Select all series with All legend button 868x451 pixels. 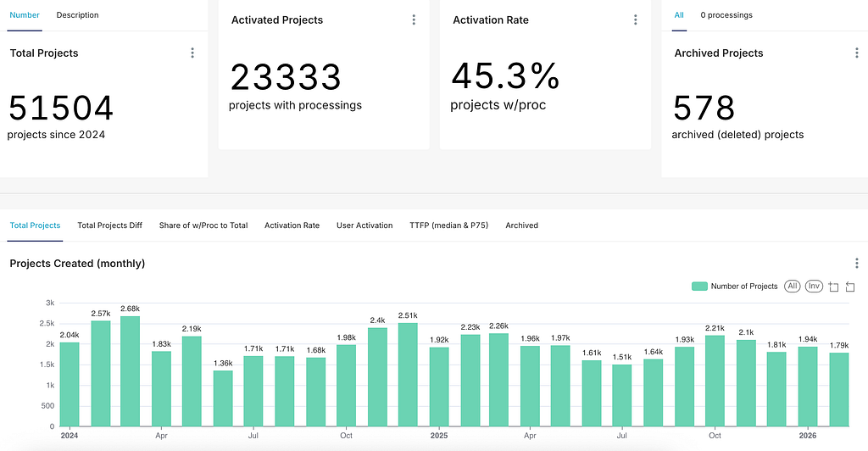793,286
